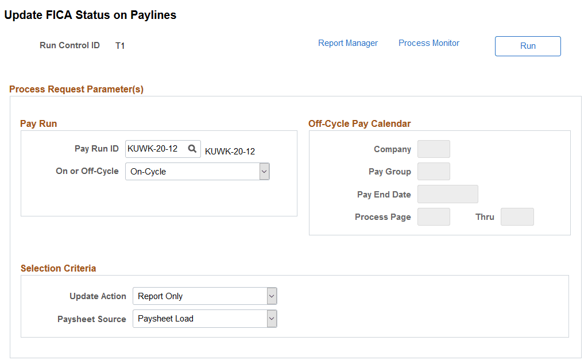Select the Thru page field

[517, 216]
